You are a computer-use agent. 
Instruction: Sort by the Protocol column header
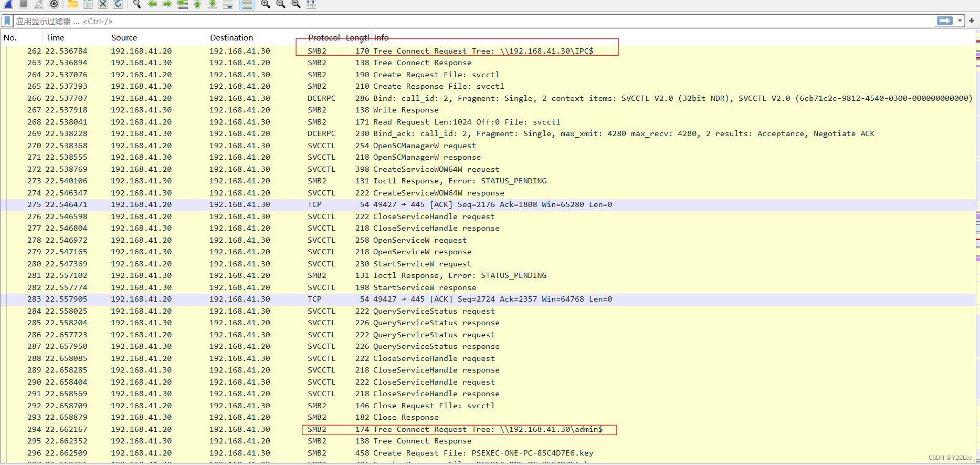[x=324, y=38]
